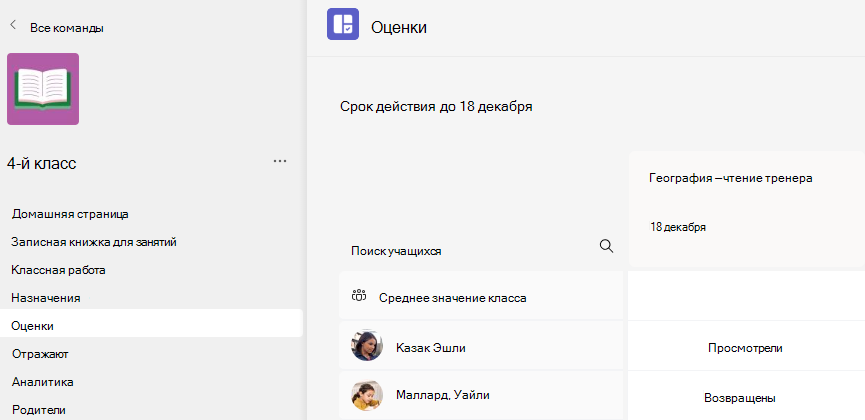The width and height of the screenshot is (865, 420).
Task: Go to Аналитика
Action: click(x=43, y=382)
